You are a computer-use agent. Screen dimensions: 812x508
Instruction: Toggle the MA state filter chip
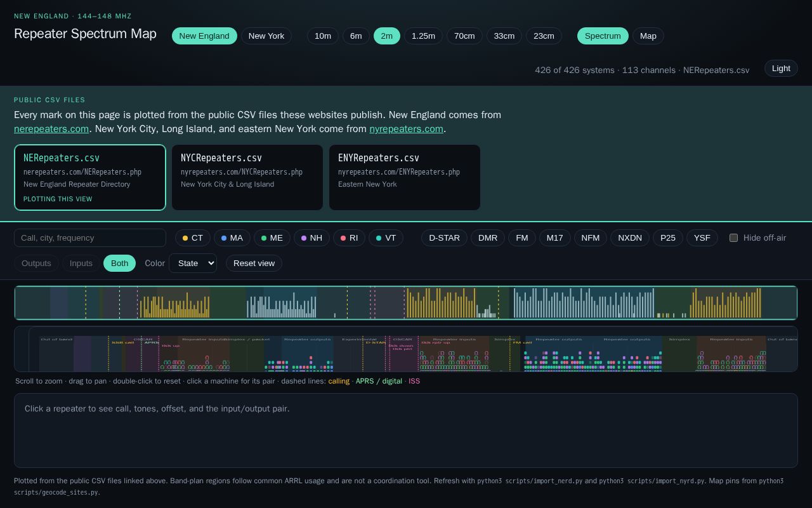(x=232, y=237)
